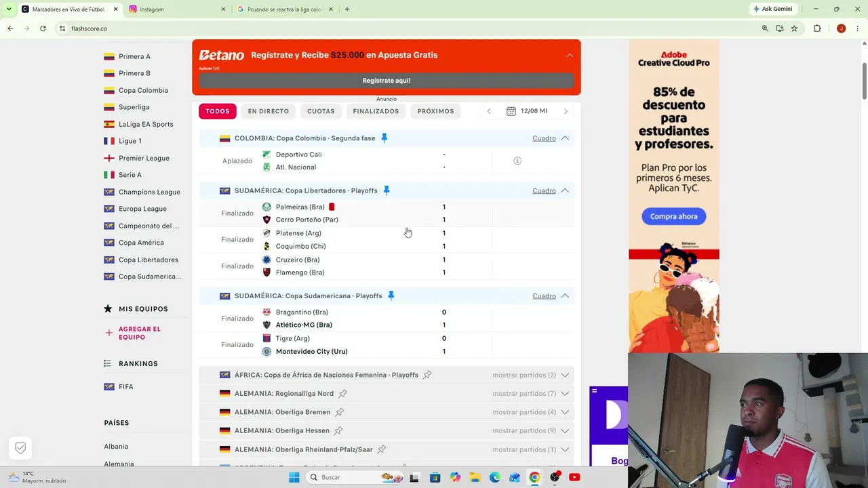Expand mostrar partidos (7) for Regionalliga Nord

tap(530, 393)
